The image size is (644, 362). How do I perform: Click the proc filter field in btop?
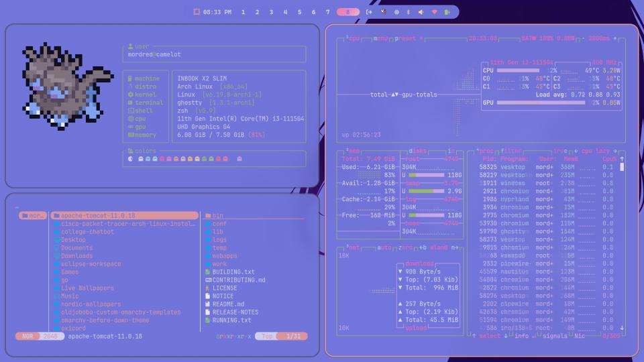tap(511, 151)
